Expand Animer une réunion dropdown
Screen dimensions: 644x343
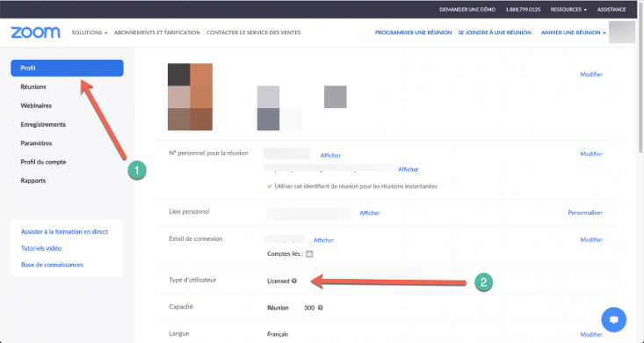pos(574,33)
